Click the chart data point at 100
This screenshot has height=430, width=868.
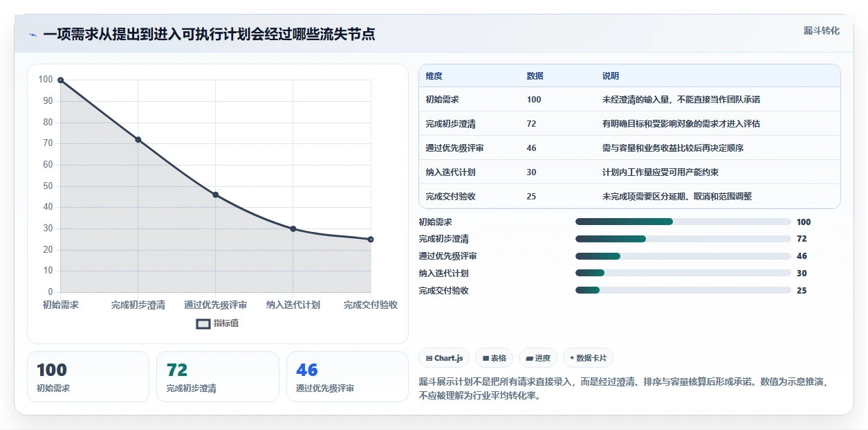[x=61, y=80]
